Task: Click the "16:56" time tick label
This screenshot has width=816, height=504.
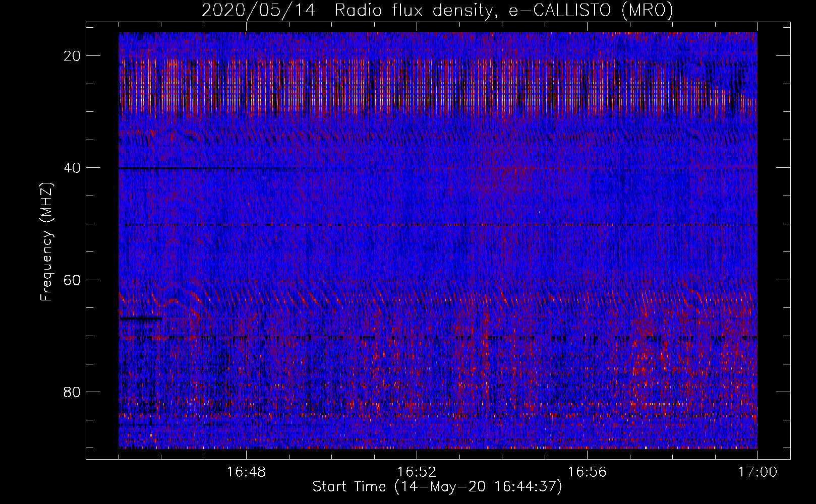Action: [587, 472]
